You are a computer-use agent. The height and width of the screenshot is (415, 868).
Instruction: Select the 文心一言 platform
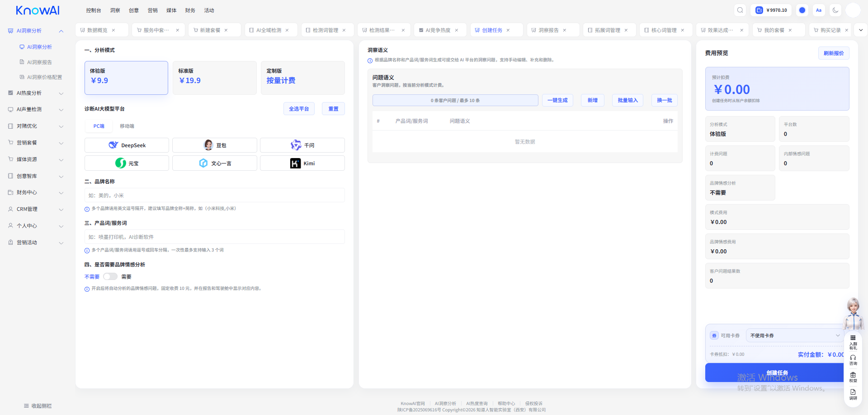coord(214,163)
